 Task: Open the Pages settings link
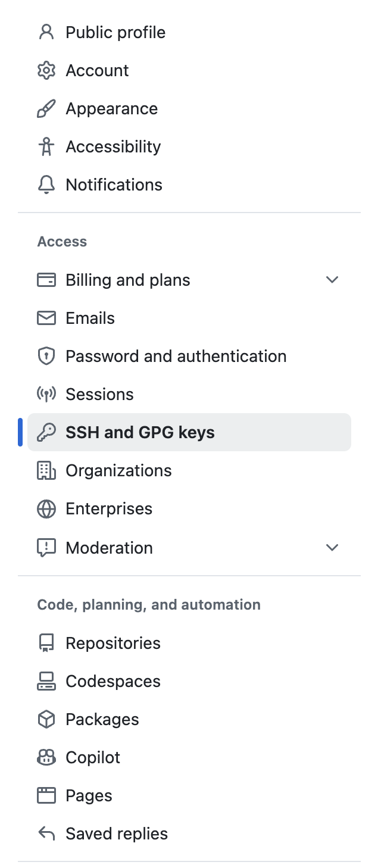(89, 795)
